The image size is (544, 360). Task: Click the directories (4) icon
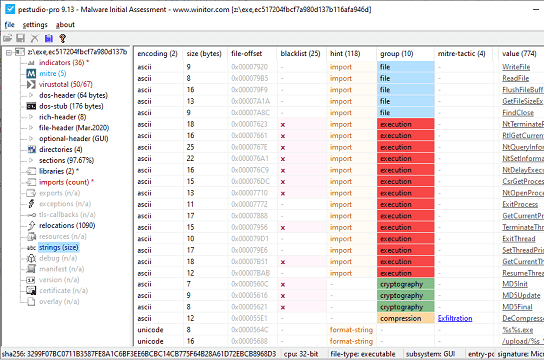click(x=32, y=149)
